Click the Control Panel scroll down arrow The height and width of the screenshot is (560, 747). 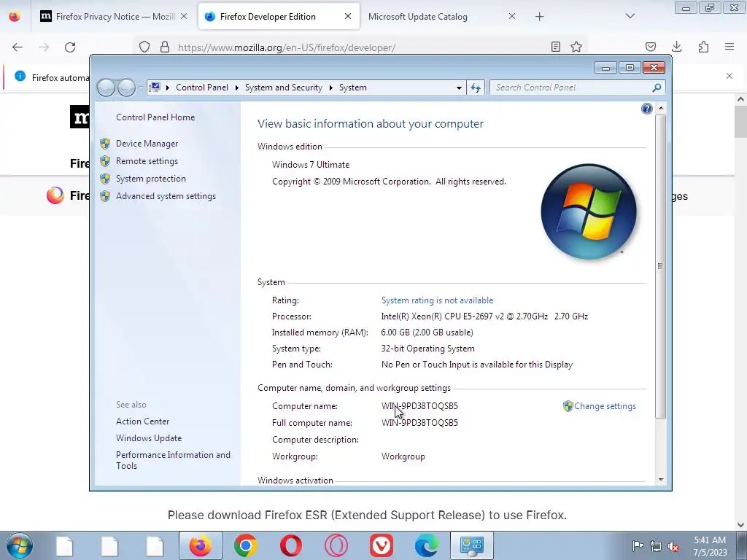(661, 480)
